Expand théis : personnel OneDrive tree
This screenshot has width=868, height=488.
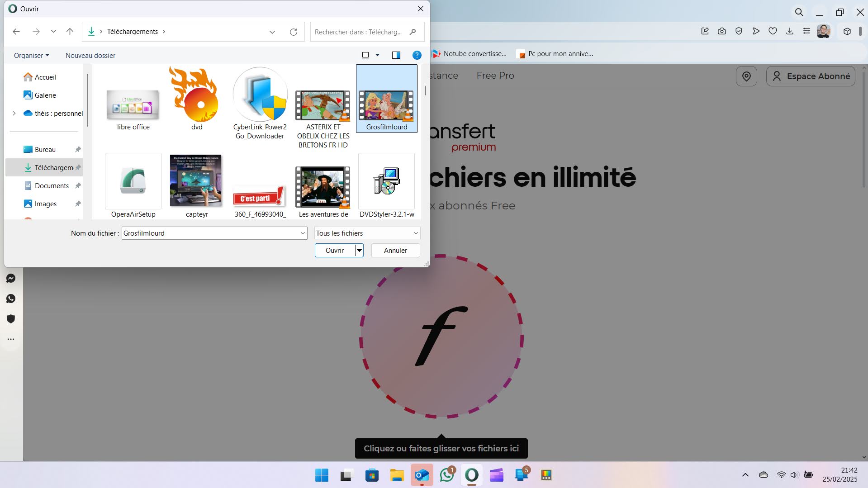coord(14,113)
